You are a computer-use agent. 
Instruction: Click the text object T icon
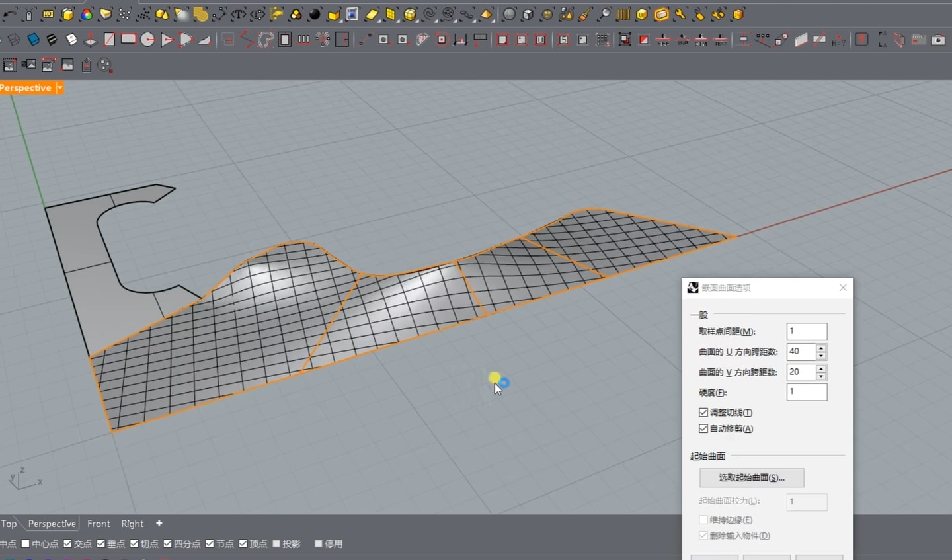coord(239,14)
